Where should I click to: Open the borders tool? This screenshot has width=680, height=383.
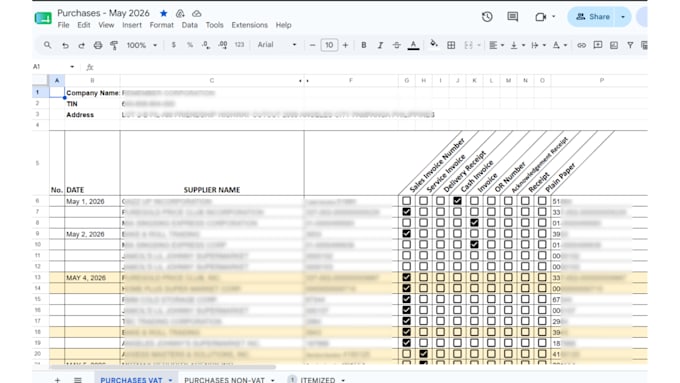(451, 45)
